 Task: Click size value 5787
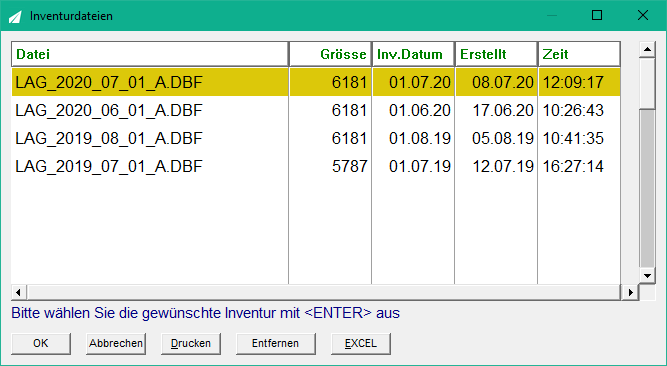click(x=350, y=166)
